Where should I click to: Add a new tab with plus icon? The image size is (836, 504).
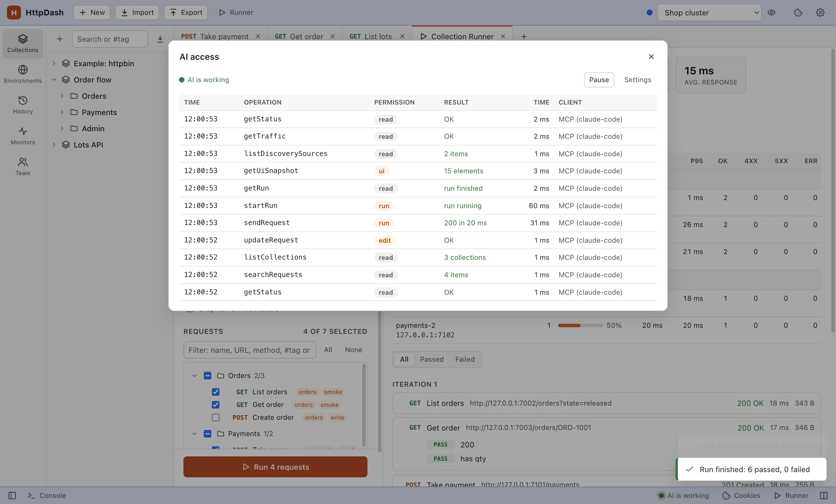524,36
